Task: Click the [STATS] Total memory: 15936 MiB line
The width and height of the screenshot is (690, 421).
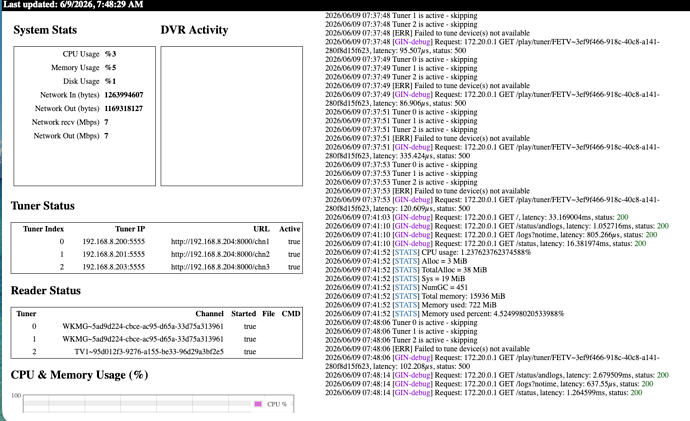Action: [415, 296]
